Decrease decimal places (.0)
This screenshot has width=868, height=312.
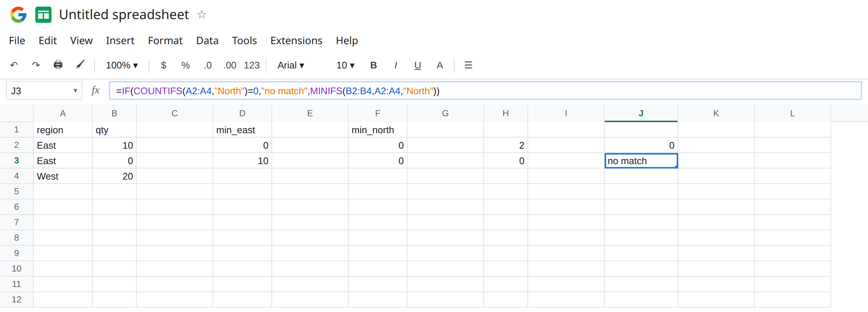pos(208,65)
